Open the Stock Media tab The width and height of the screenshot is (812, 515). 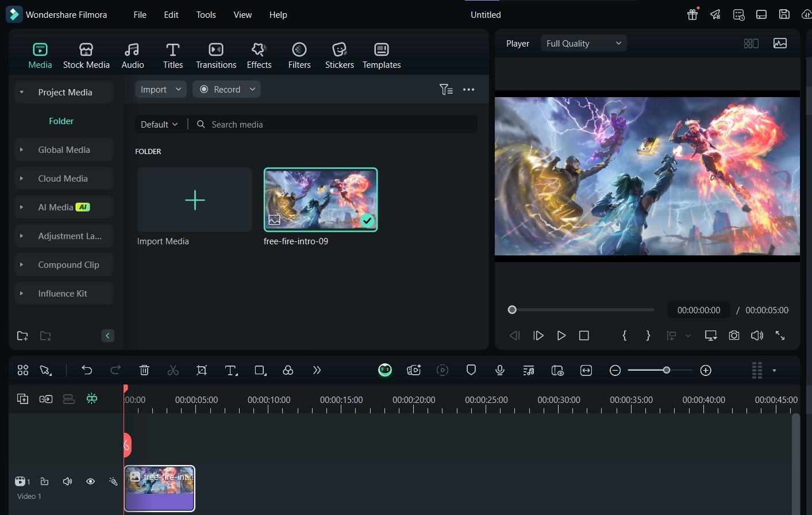point(86,56)
